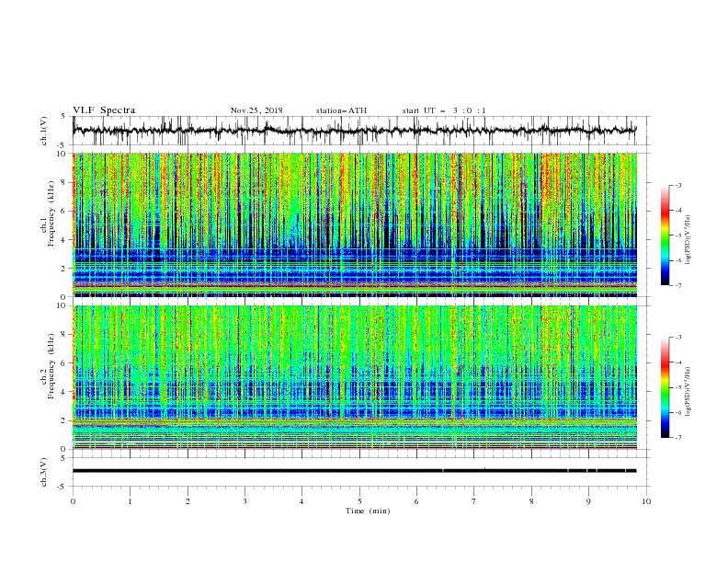The image size is (728, 563).
Task: Click the 1 minute tick label on time axis
Action: point(130,501)
